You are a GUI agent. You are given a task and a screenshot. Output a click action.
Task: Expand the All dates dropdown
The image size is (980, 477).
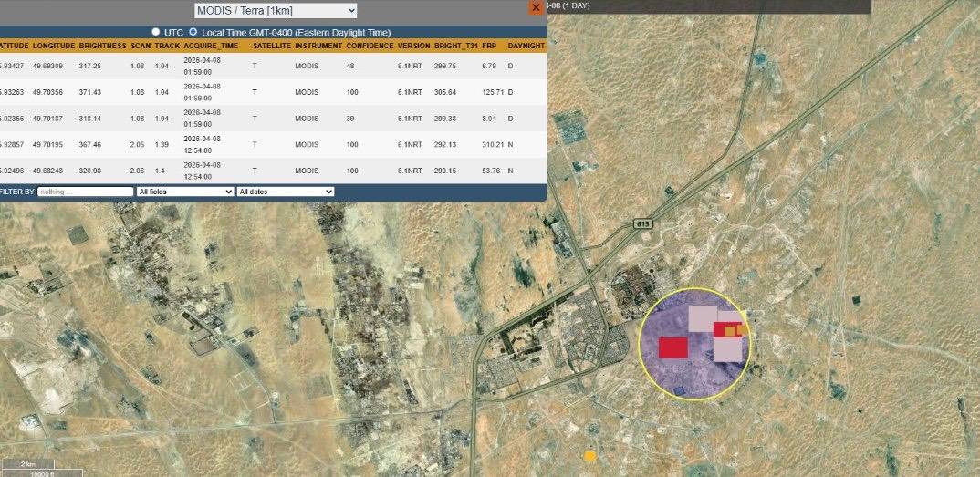pyautogui.click(x=286, y=192)
